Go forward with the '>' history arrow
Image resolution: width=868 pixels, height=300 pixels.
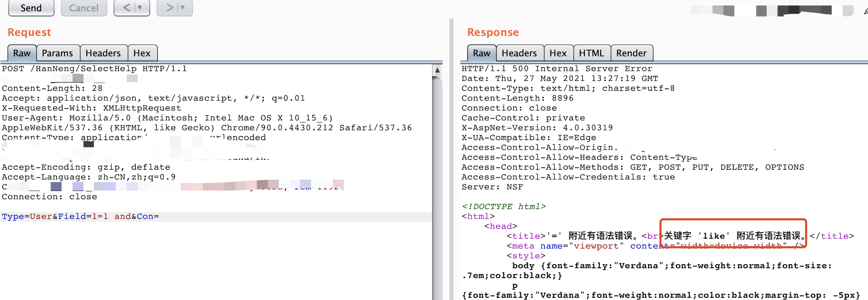[x=169, y=7]
